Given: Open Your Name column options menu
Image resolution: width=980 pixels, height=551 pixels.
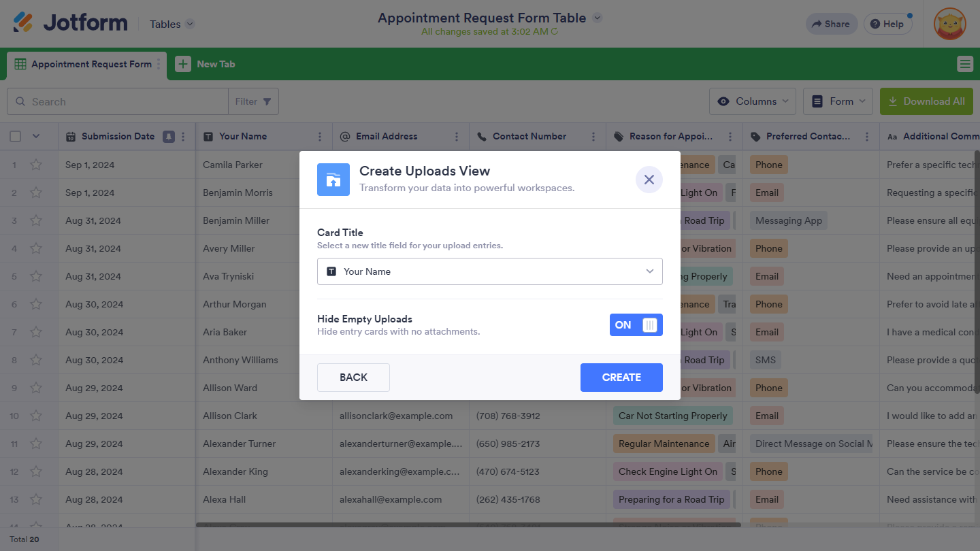Looking at the screenshot, I should coord(320,136).
